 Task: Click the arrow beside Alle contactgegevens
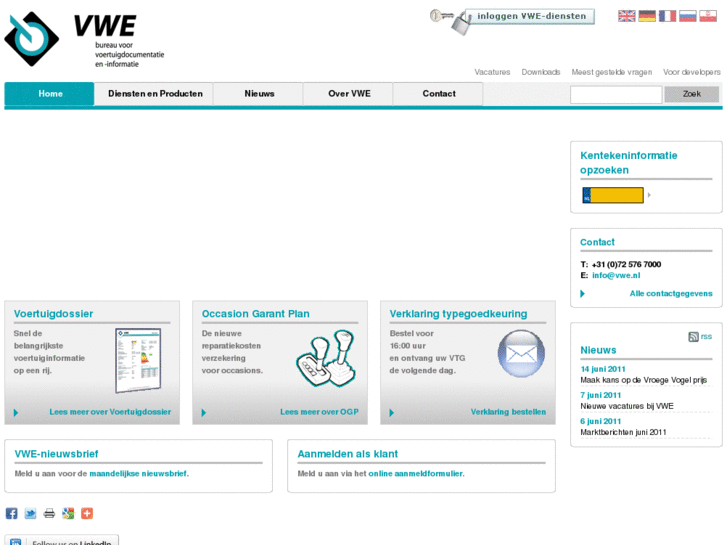pyautogui.click(x=582, y=294)
